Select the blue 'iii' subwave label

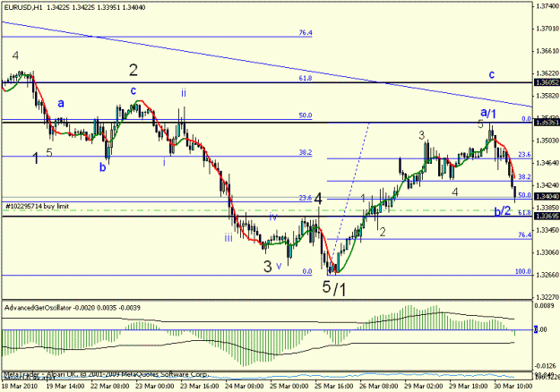coord(228,237)
